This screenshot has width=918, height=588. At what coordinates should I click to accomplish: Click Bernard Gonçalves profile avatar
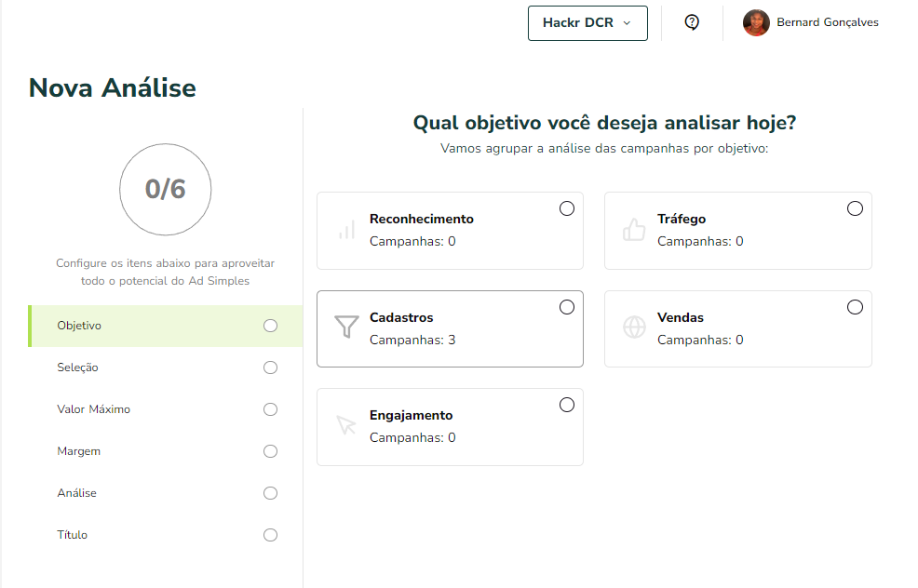[756, 23]
